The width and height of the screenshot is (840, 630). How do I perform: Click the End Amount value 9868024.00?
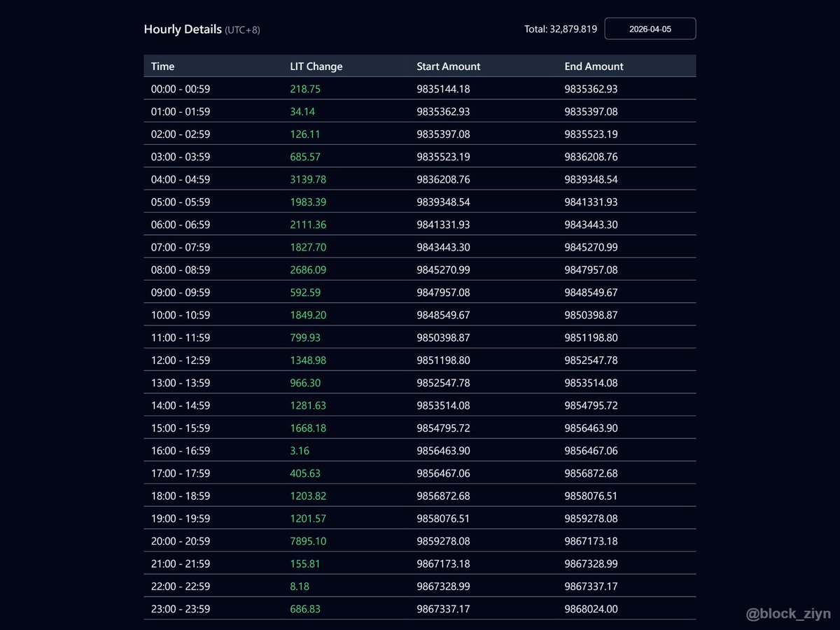591,609
